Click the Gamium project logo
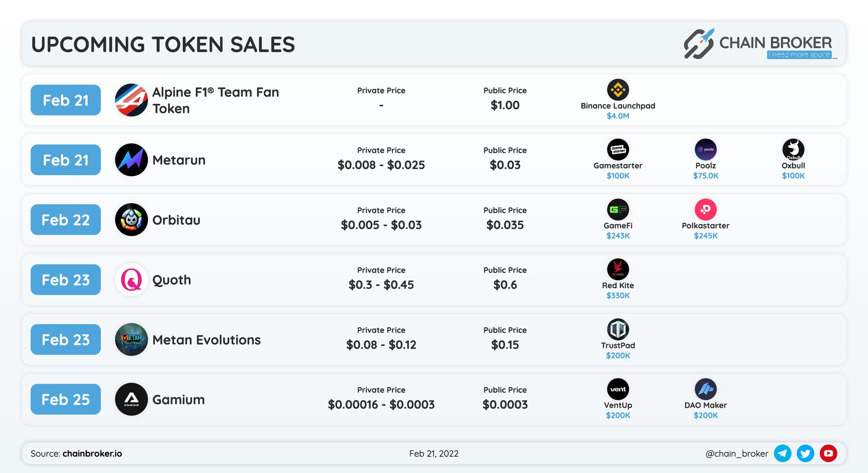This screenshot has height=473, width=868. coord(131,399)
